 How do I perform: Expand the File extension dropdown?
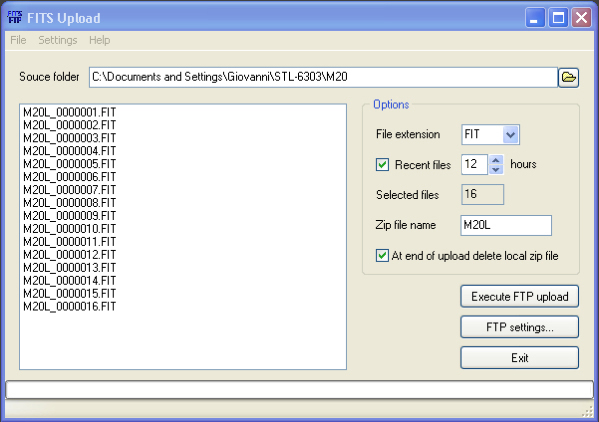coord(510,134)
